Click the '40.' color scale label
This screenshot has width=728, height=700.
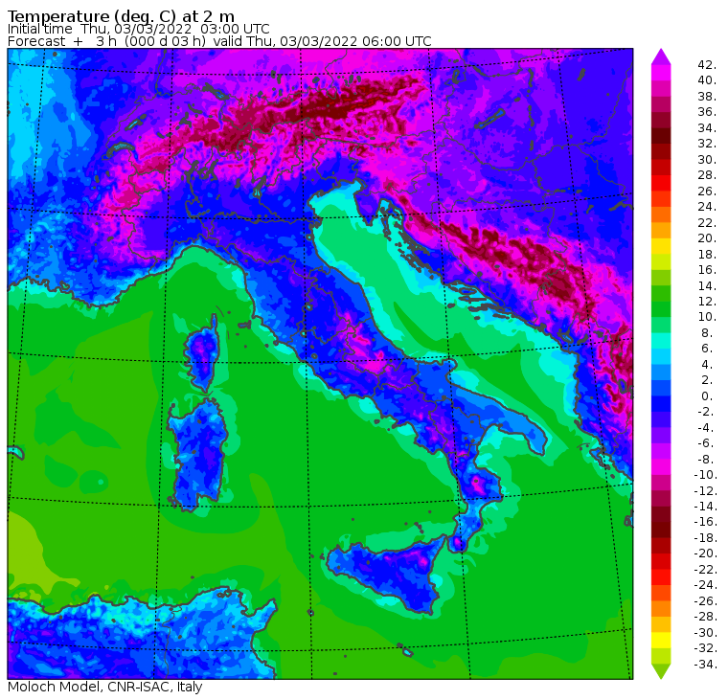coord(707,80)
